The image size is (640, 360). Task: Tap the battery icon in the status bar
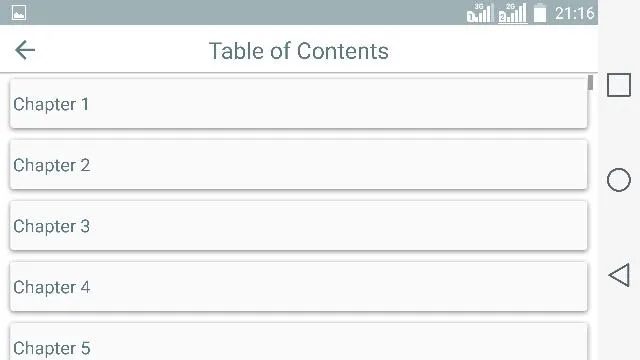tap(540, 13)
